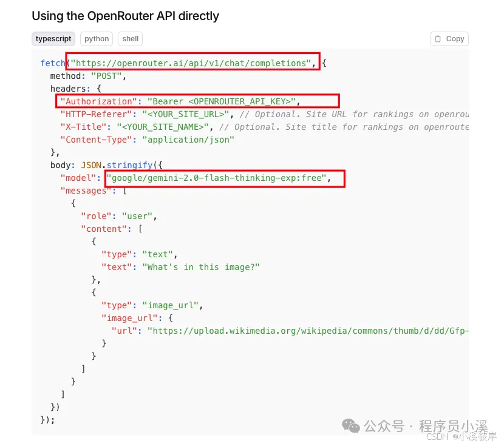
Task: Select the What's in this image text string
Action: 200,266
